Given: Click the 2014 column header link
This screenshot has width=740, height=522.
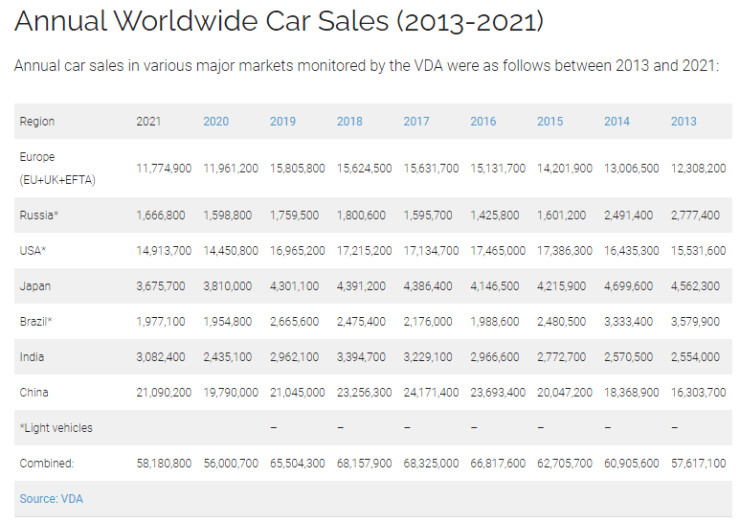Looking at the screenshot, I should tap(616, 121).
